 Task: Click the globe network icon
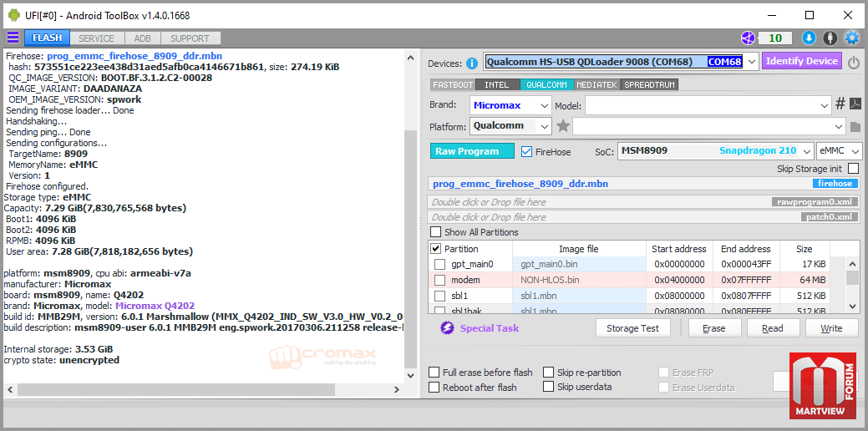click(x=748, y=38)
